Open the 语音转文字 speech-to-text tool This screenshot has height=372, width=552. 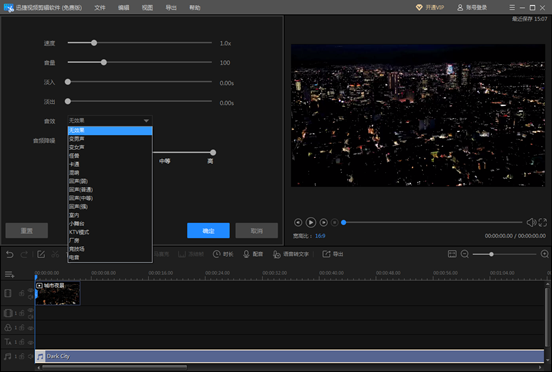coord(291,254)
